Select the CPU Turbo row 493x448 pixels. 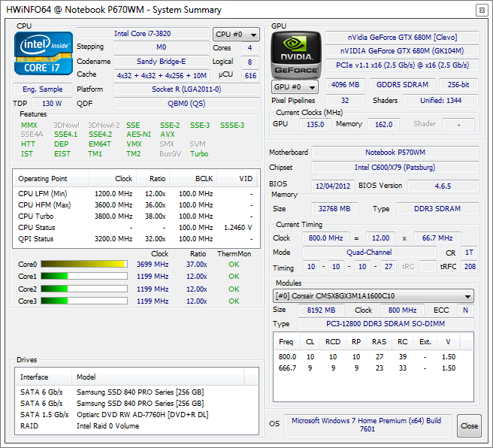tap(137, 216)
